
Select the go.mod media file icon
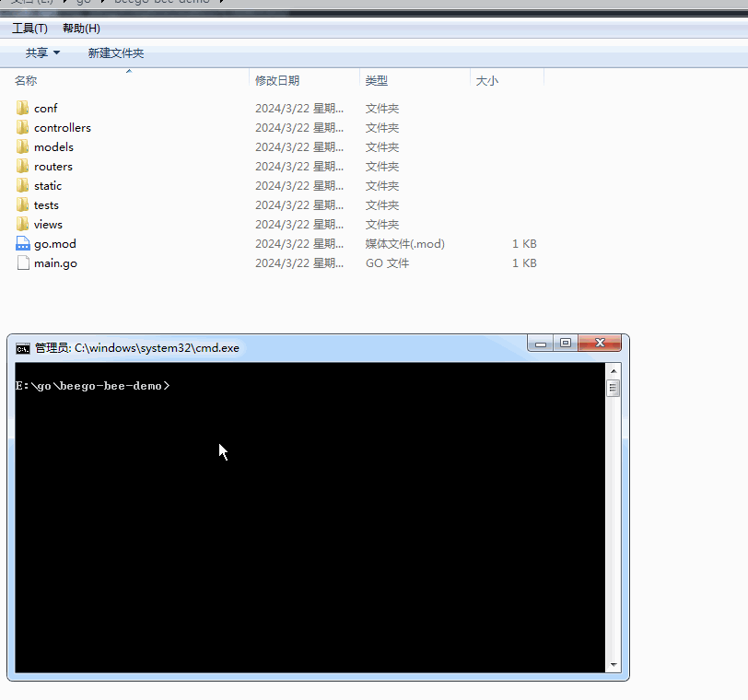click(x=22, y=243)
